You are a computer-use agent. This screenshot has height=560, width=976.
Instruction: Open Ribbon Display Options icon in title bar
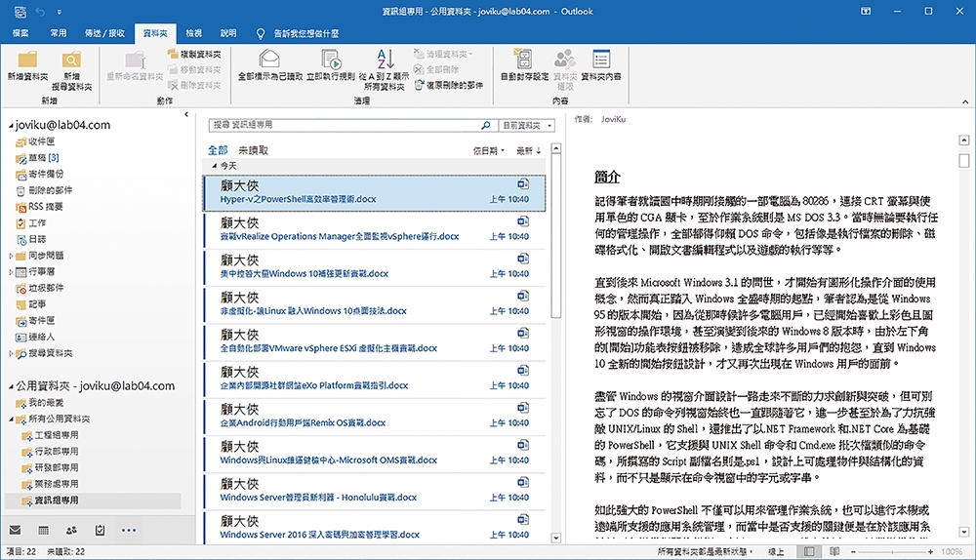[x=866, y=11]
